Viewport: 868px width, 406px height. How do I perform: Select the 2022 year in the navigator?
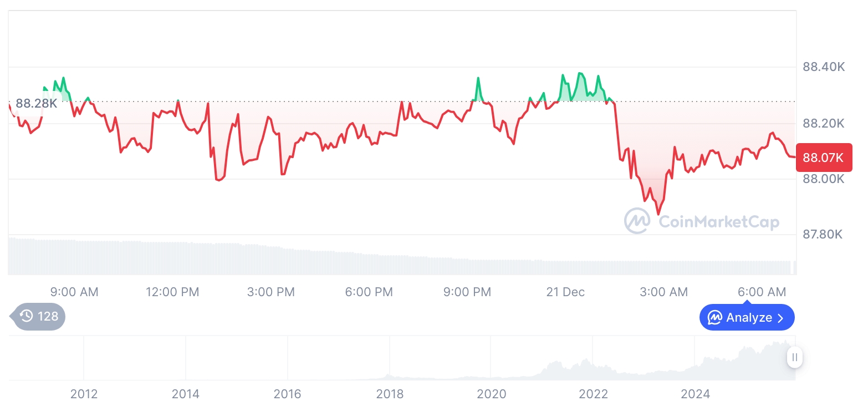tap(593, 394)
